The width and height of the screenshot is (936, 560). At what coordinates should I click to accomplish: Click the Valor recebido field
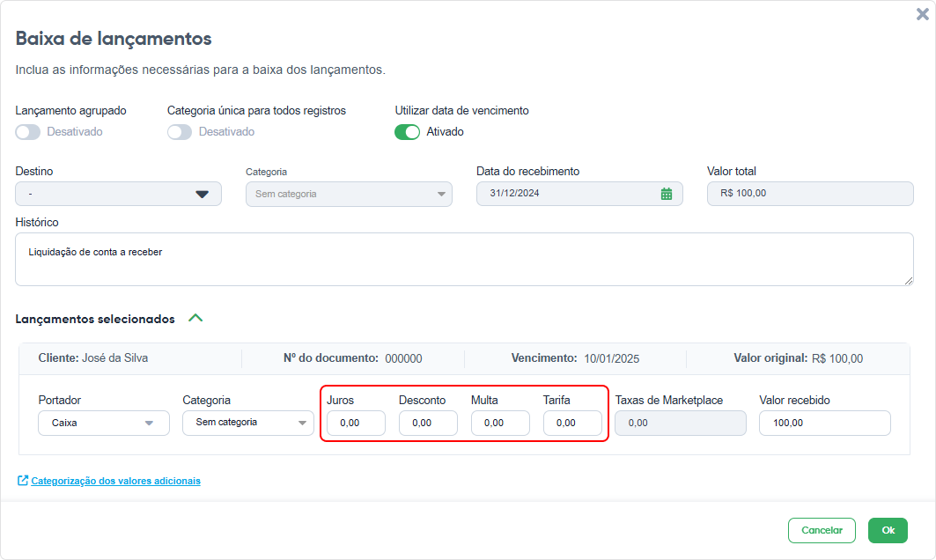pyautogui.click(x=825, y=423)
